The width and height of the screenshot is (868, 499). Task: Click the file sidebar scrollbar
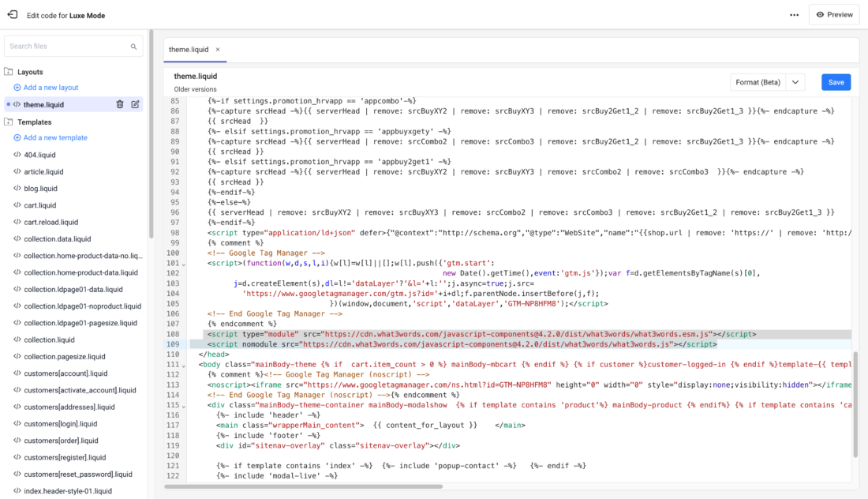pos(151,134)
